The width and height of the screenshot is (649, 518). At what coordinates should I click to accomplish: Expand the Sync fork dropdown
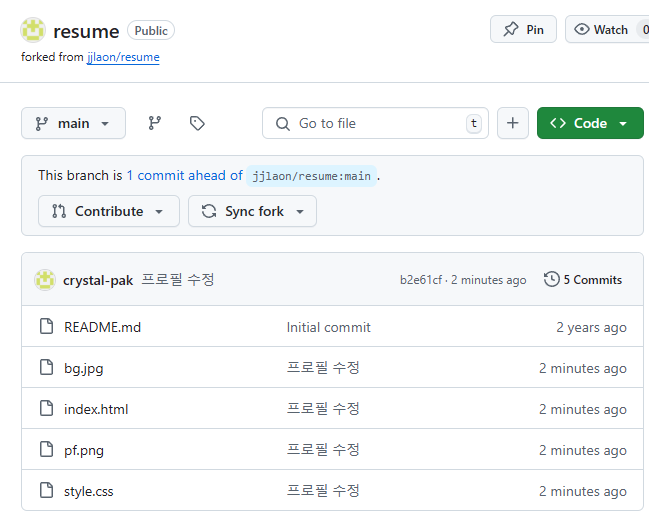252,211
